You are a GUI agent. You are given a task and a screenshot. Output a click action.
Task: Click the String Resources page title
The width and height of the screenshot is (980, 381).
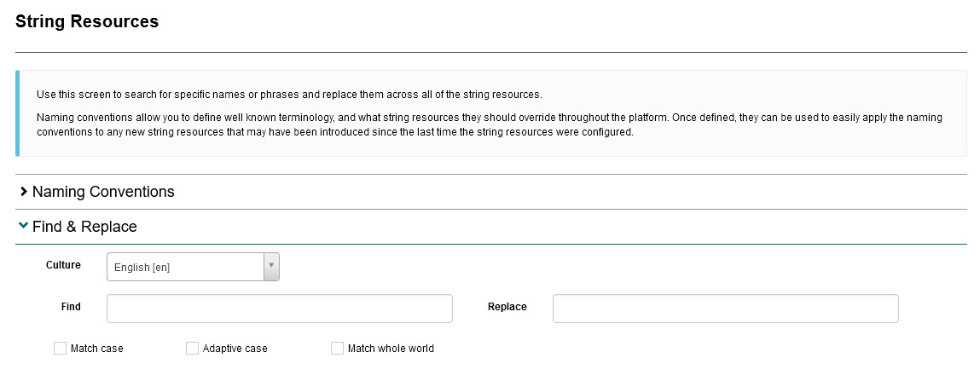(87, 22)
